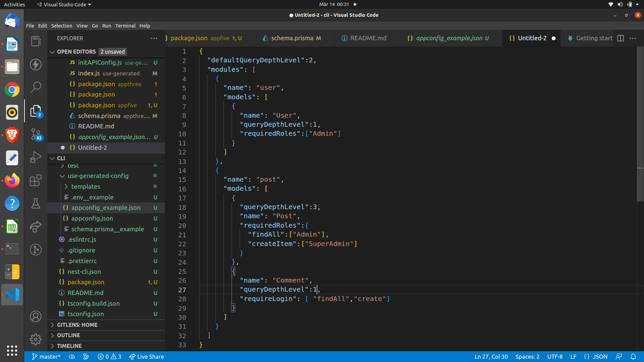
Task: Open the lightning bolt view in activity bar
Action: click(36, 64)
